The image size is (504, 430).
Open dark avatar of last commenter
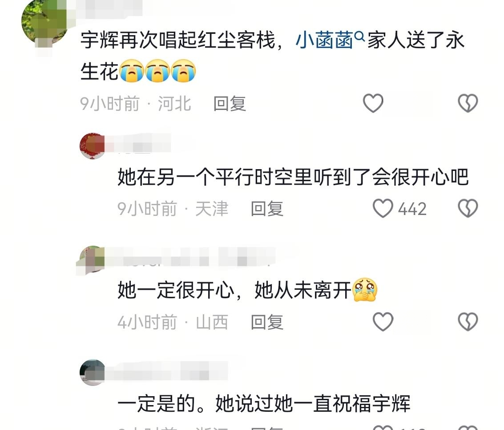93,372
